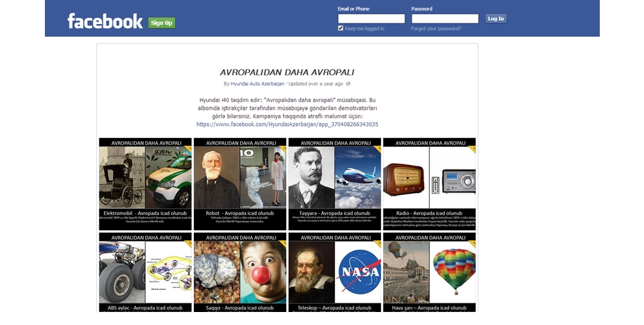This screenshot has width=644, height=325.
Task: Open the Hava şarı balloon thumbnail
Action: (429, 272)
